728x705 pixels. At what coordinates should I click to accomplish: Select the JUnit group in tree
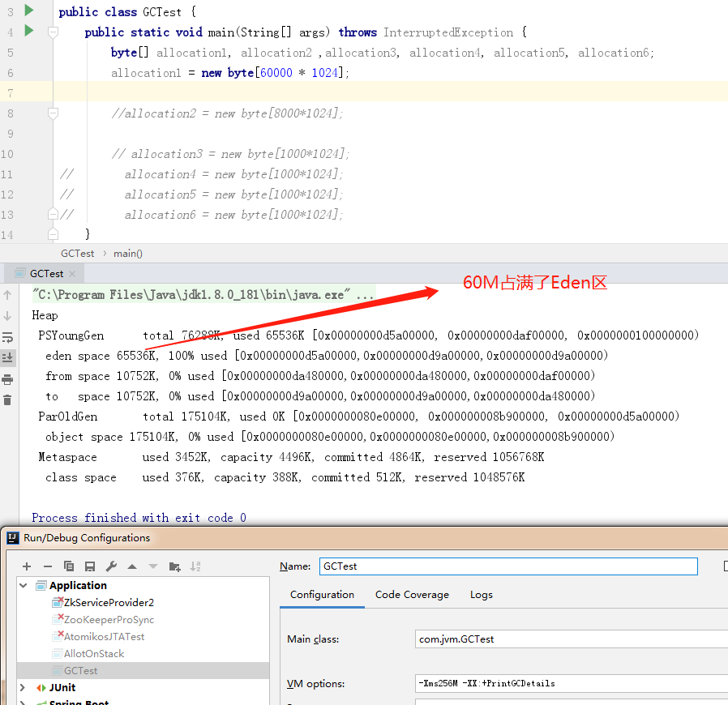tap(62, 687)
